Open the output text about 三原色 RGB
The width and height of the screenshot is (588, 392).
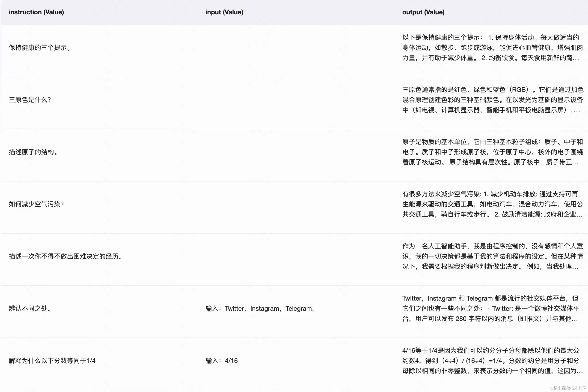[492, 100]
